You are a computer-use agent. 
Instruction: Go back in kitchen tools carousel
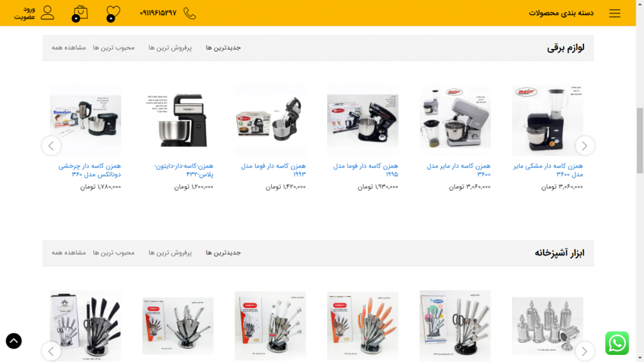[x=52, y=351]
